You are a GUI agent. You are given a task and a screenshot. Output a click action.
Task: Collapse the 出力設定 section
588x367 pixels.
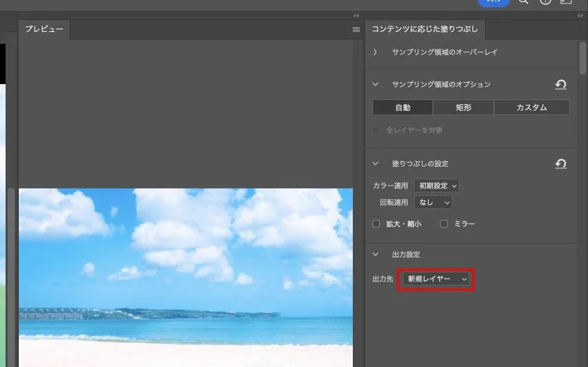click(x=375, y=254)
